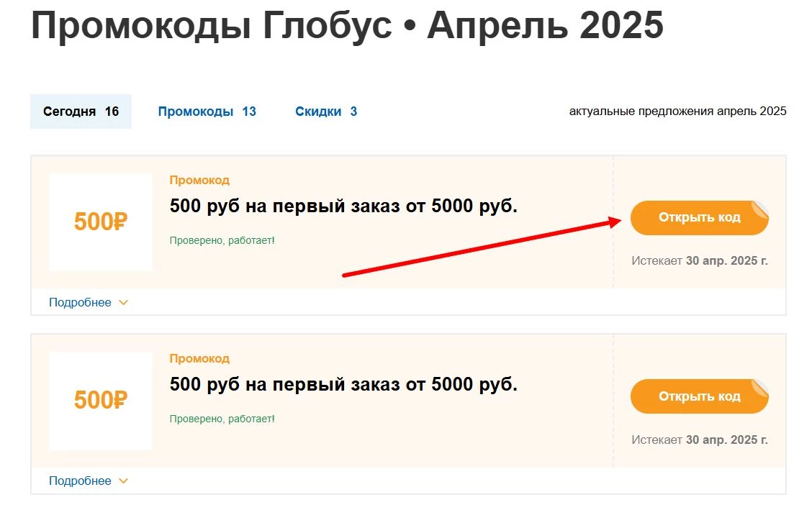
Task: Click Открыть код on the first coupon
Action: (x=699, y=217)
